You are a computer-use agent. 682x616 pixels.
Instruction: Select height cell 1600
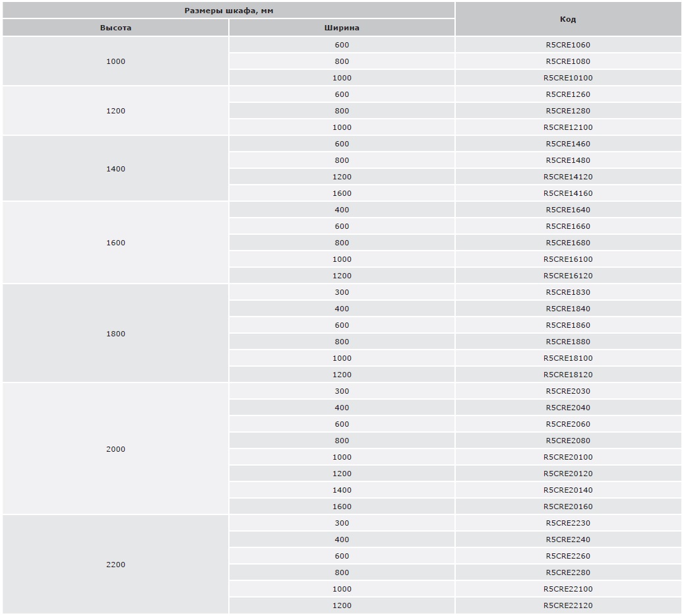[115, 243]
